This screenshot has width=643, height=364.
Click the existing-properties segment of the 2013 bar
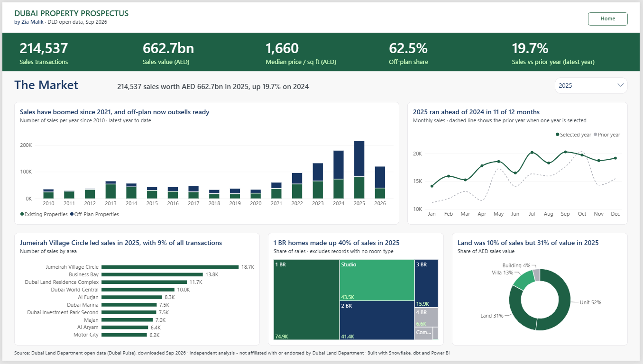click(x=110, y=191)
